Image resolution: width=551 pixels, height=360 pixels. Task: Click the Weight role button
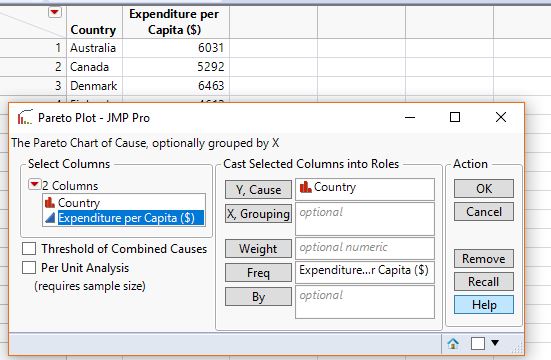pyautogui.click(x=258, y=249)
